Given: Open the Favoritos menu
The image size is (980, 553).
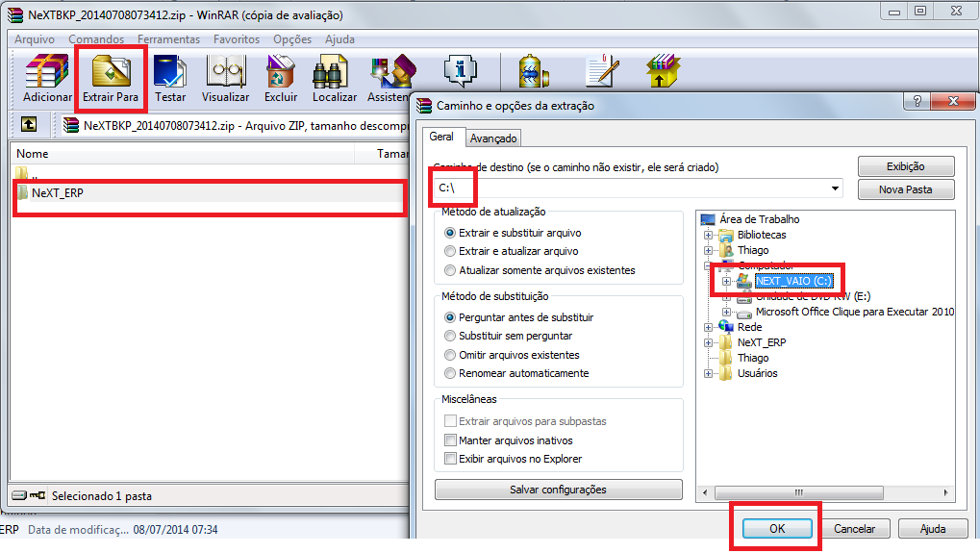Looking at the screenshot, I should pyautogui.click(x=237, y=38).
